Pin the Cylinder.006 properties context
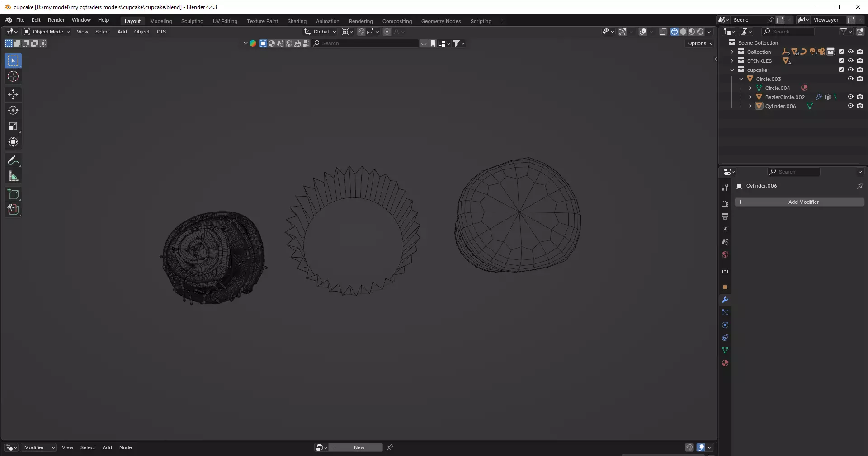 coord(860,186)
